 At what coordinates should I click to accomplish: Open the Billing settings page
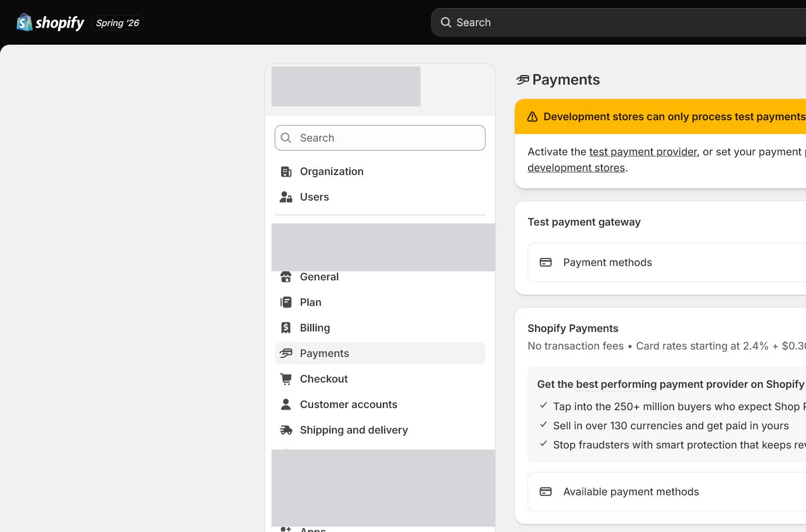(x=380, y=328)
